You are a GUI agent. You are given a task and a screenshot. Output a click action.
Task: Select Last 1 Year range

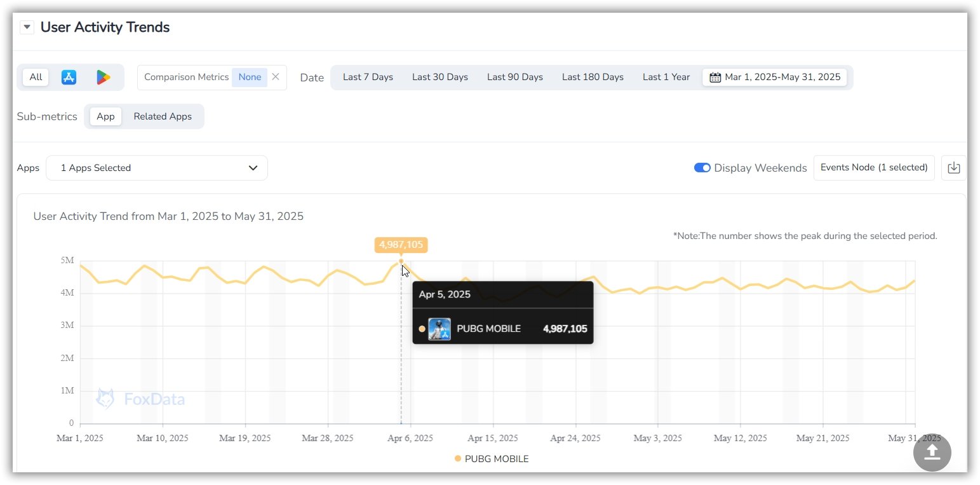point(666,77)
